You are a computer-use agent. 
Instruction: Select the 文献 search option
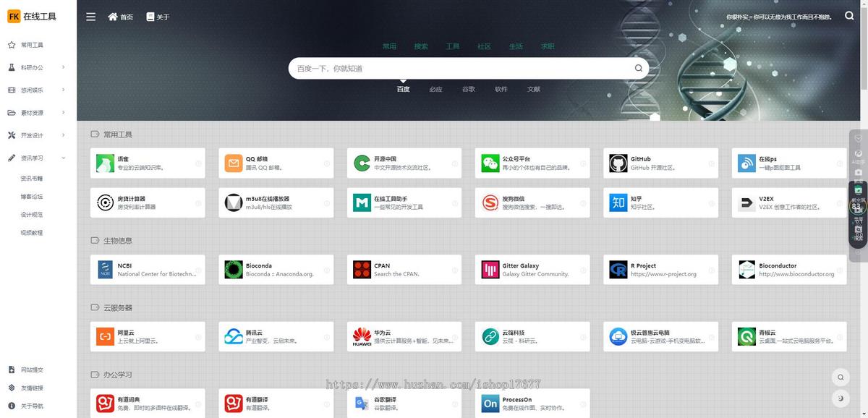click(534, 89)
